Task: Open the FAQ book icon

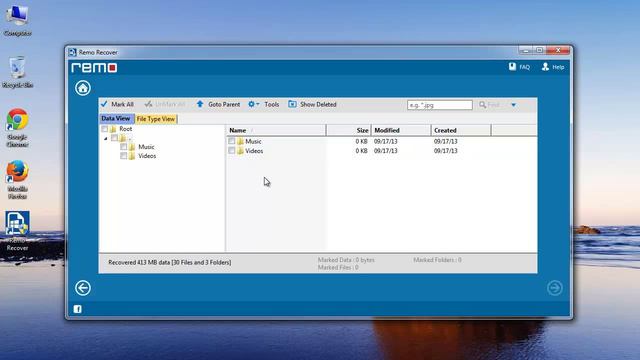Action: click(512, 67)
